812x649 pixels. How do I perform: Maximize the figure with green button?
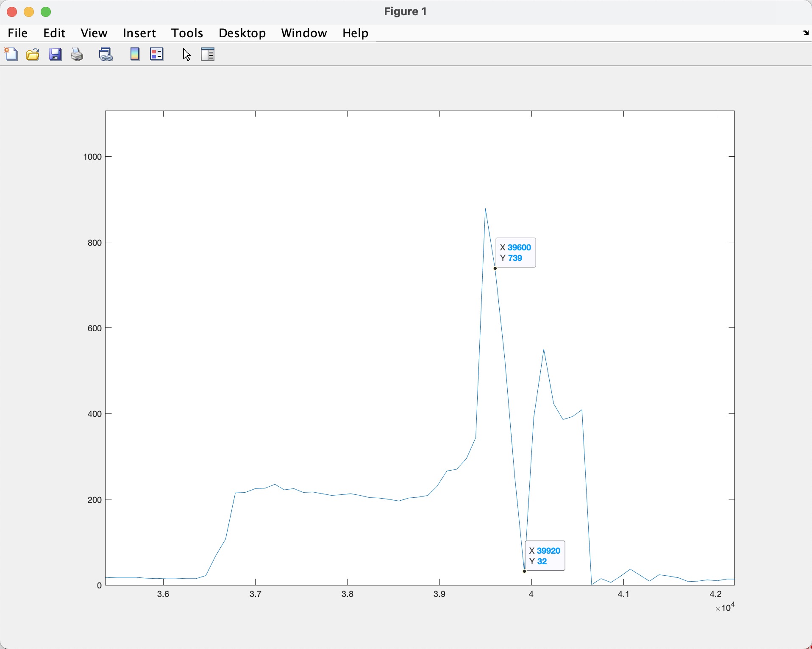point(46,12)
